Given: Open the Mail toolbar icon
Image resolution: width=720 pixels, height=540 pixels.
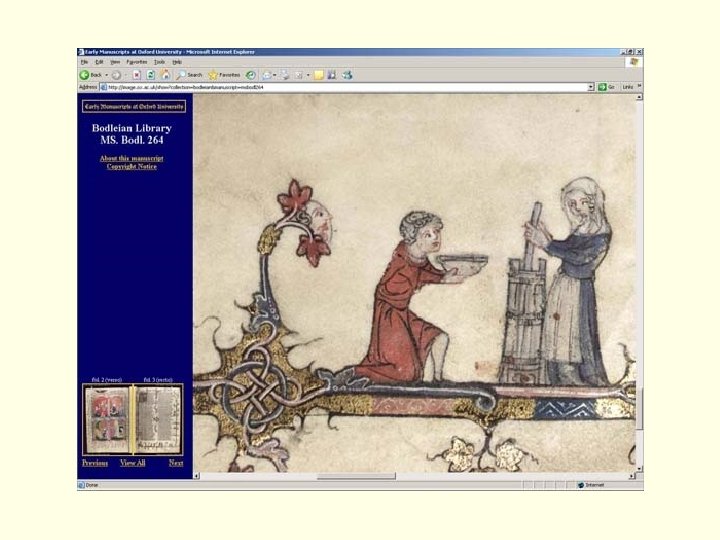Looking at the screenshot, I should coord(266,75).
